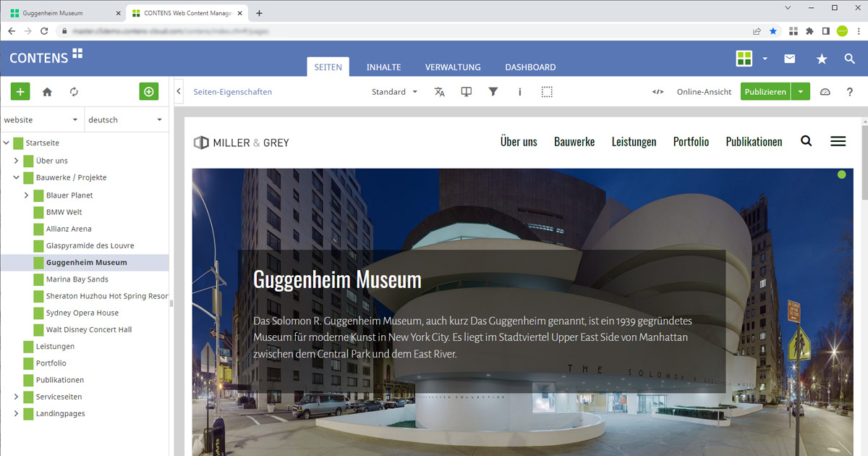Open a new browser tab
868x456 pixels.
tap(260, 13)
